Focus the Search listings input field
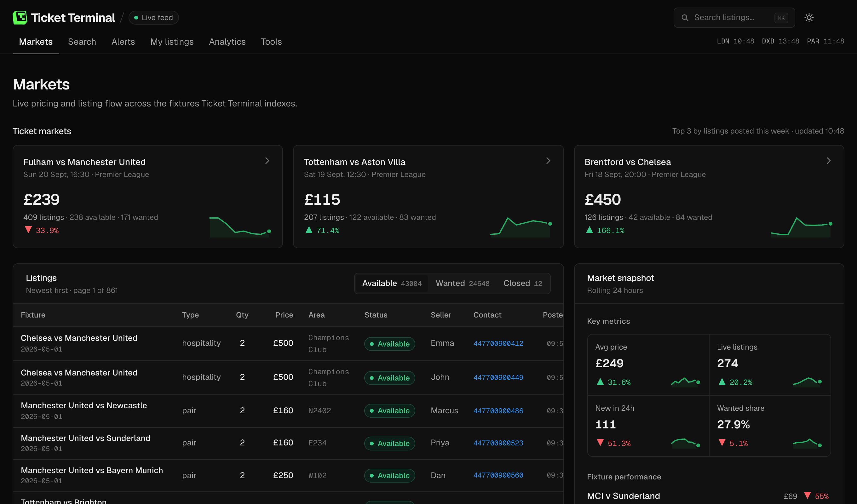The width and height of the screenshot is (857, 504). click(734, 18)
